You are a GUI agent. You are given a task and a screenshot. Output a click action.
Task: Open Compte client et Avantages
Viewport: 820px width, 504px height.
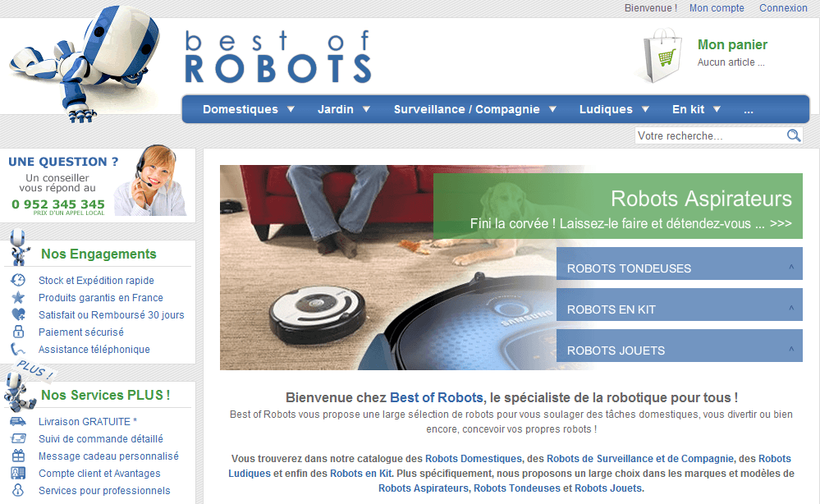(x=99, y=473)
